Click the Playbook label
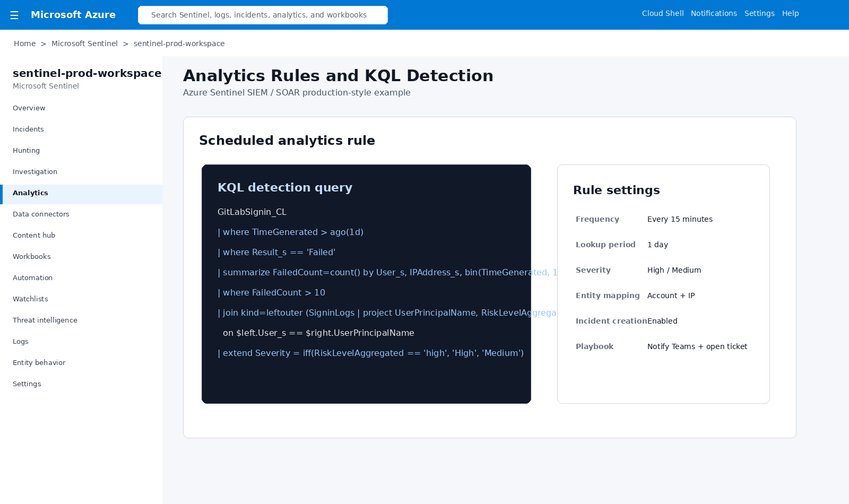Viewport: 849px width, 504px height. [594, 346]
